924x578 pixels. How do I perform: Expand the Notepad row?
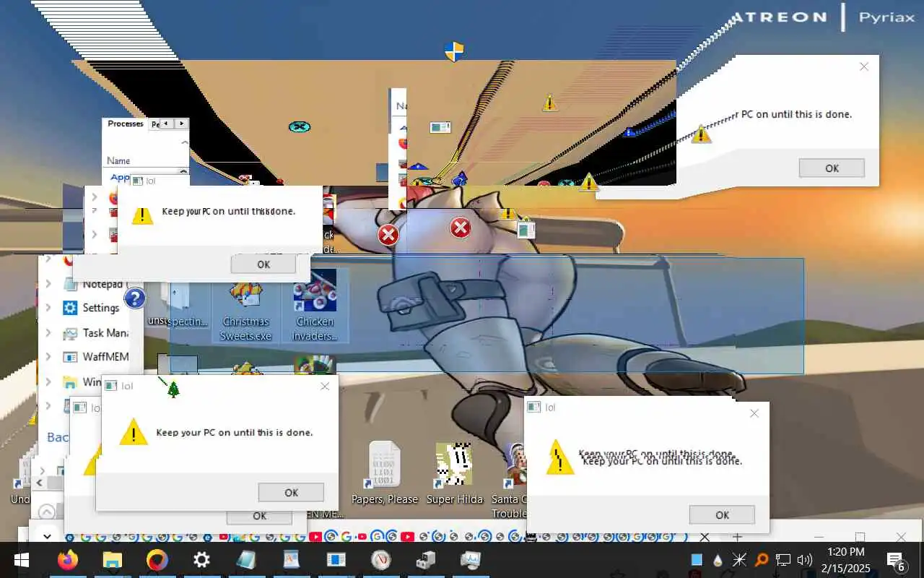[48, 284]
